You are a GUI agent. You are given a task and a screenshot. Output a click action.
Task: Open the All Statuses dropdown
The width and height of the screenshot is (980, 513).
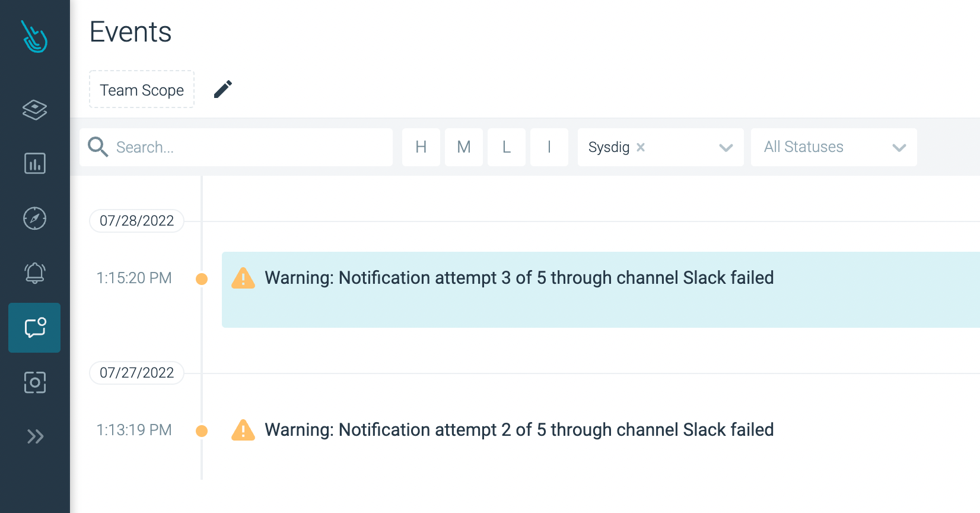pos(834,147)
